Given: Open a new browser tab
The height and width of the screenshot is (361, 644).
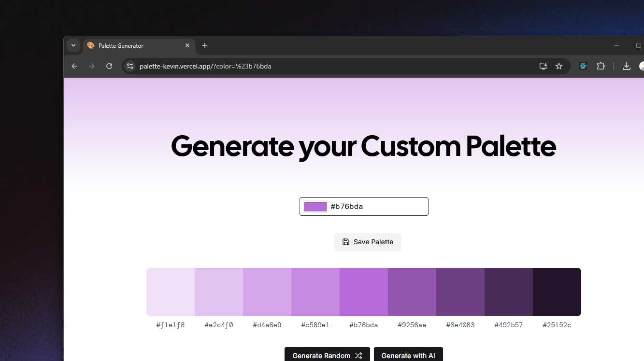Looking at the screenshot, I should pyautogui.click(x=204, y=45).
